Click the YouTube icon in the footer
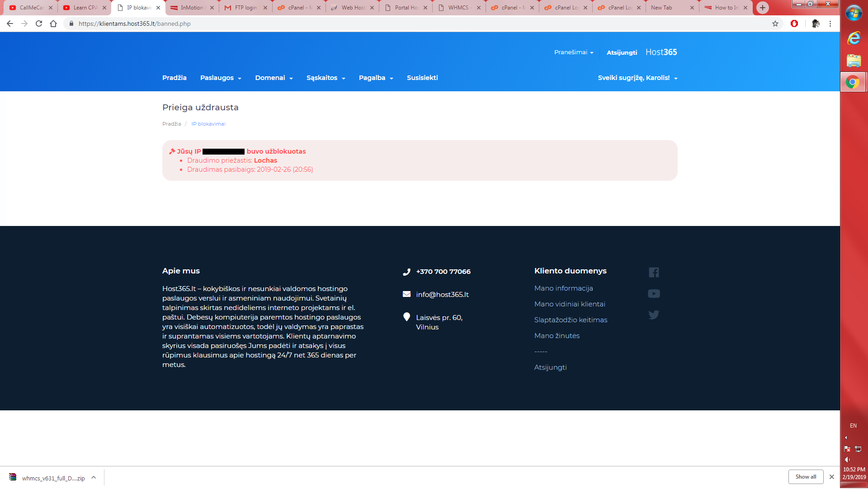 click(x=654, y=294)
